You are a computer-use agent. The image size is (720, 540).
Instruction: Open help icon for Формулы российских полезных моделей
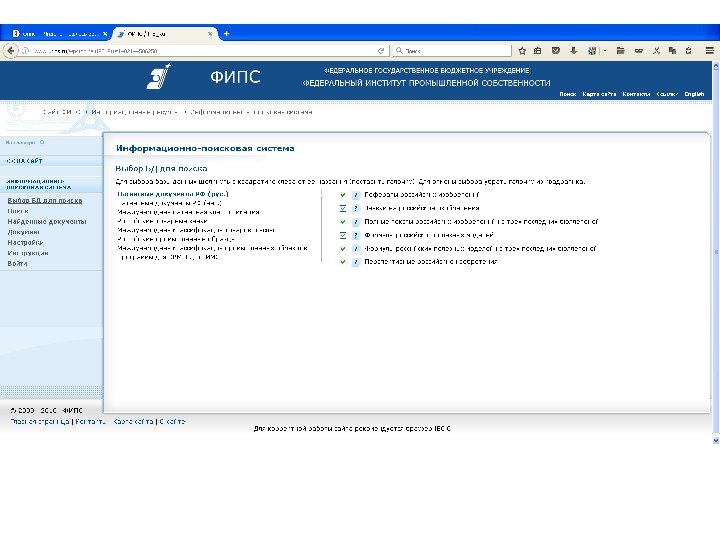click(355, 236)
